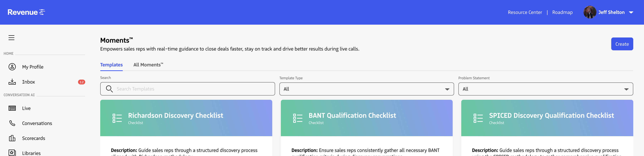644x156 pixels.
Task: Open My Profile icon in sidebar
Action: 12,67
